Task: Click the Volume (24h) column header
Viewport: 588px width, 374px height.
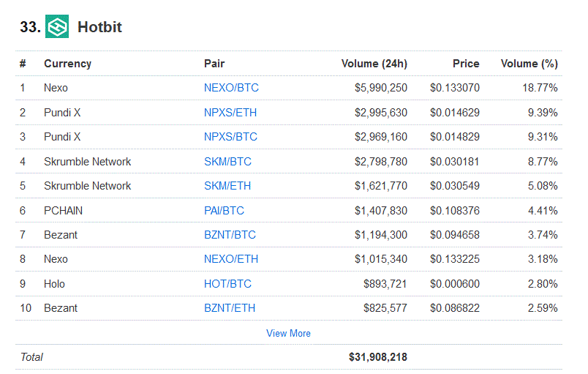Action: tap(374, 64)
